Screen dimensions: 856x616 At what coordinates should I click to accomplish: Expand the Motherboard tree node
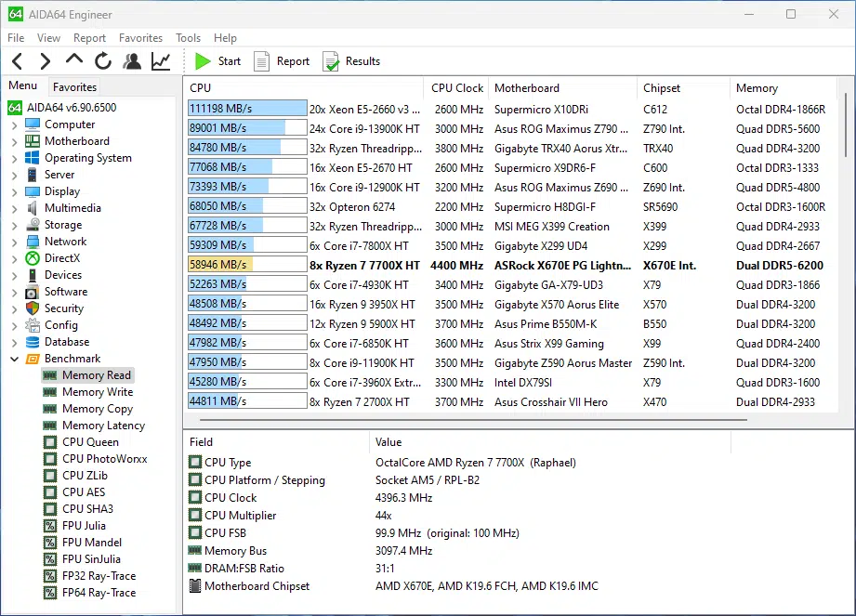[14, 141]
